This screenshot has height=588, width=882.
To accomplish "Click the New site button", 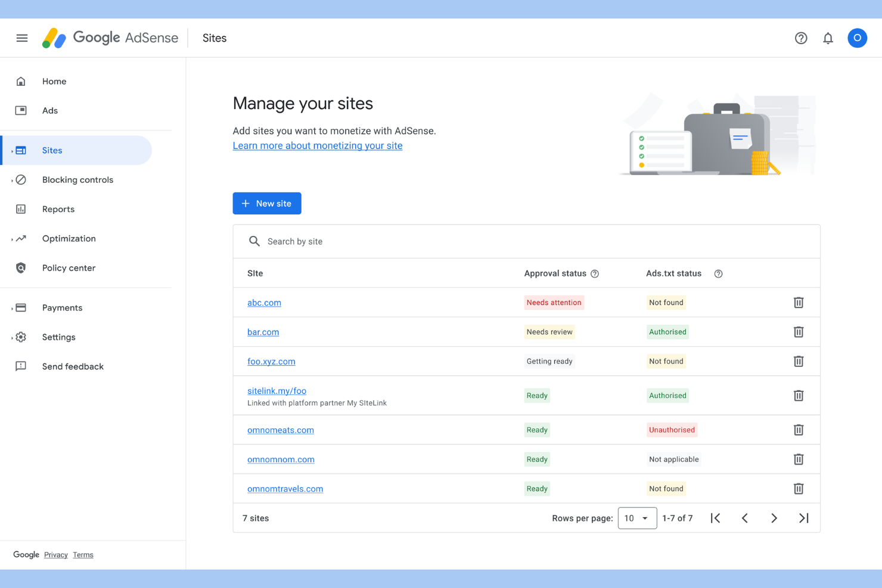I will (267, 203).
